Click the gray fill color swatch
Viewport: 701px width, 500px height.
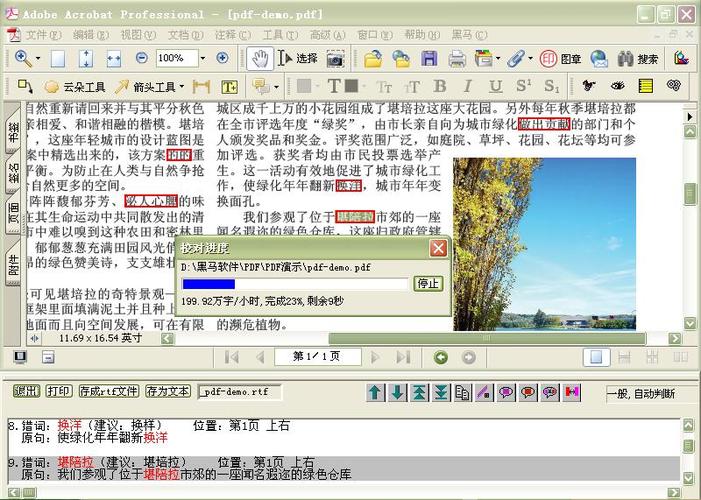tap(304, 86)
